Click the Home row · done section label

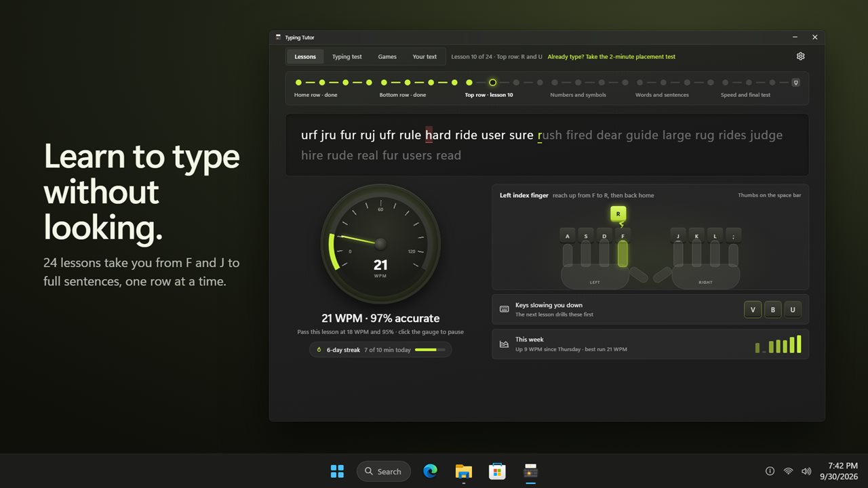coord(315,95)
